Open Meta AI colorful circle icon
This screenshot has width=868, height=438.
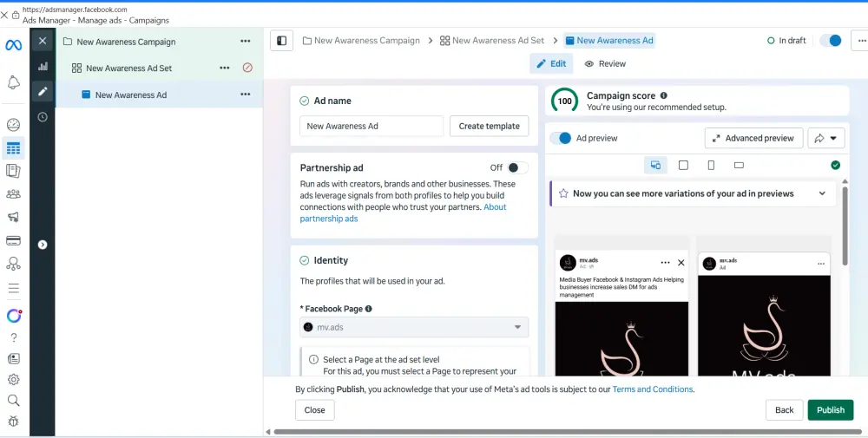pyautogui.click(x=13, y=316)
